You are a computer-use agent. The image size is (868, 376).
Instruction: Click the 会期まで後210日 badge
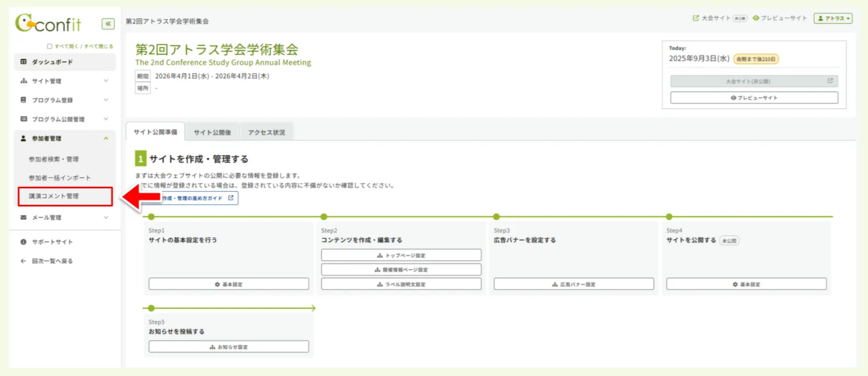click(756, 59)
